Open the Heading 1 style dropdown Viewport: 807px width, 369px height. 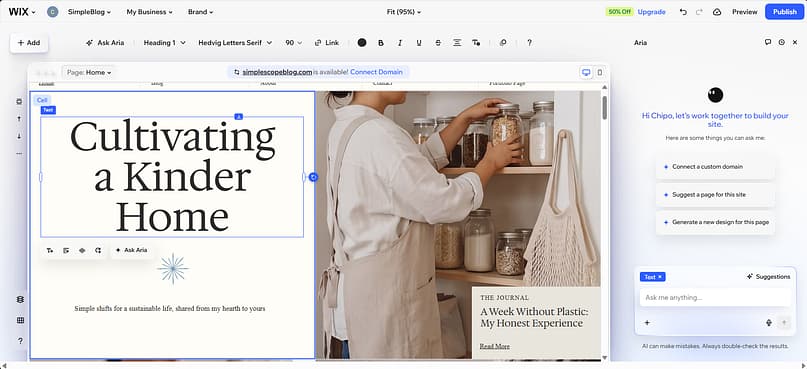(164, 43)
